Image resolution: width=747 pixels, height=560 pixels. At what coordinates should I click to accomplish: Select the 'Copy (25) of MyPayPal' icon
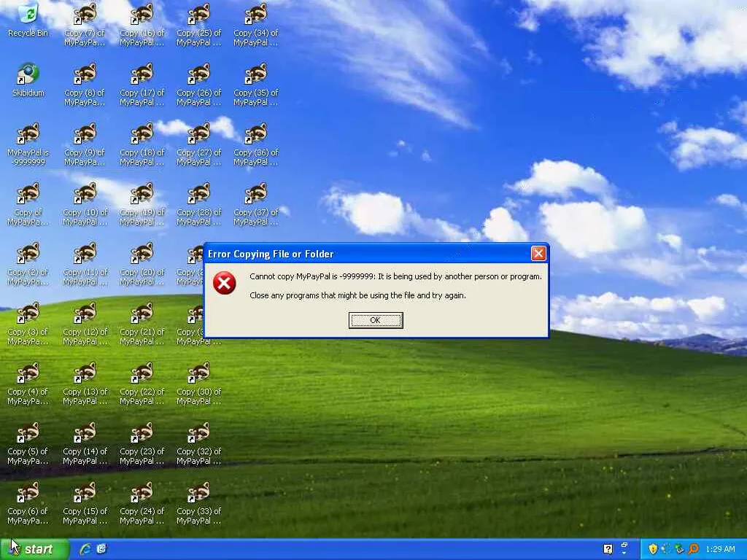click(x=198, y=26)
